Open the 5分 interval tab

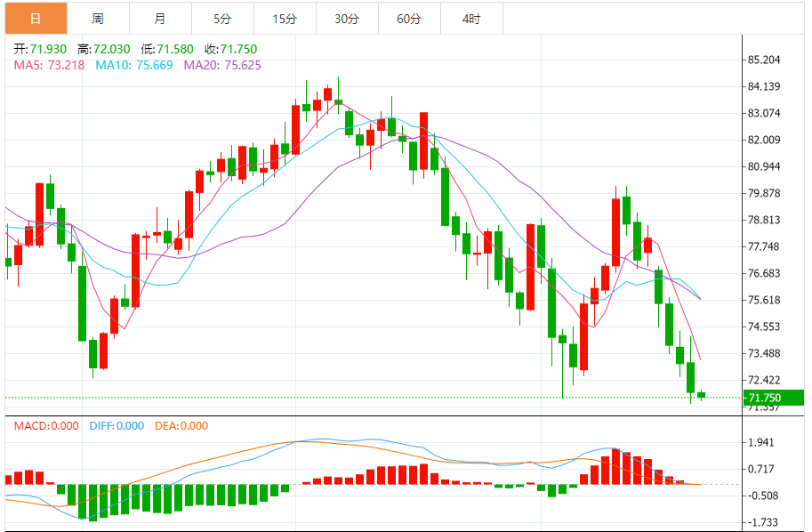click(x=222, y=19)
